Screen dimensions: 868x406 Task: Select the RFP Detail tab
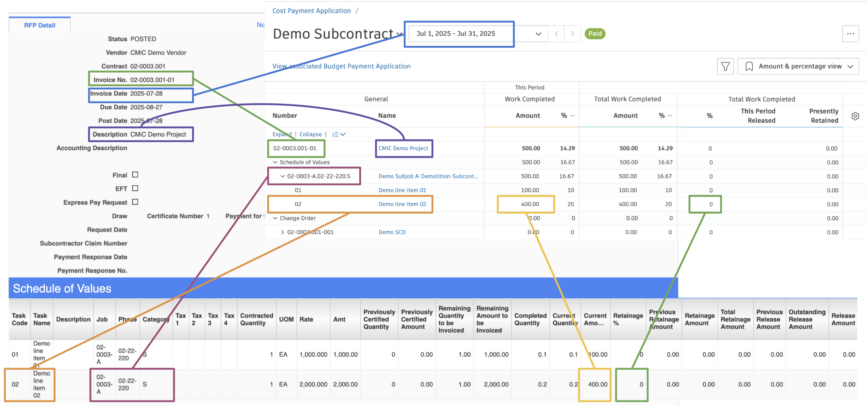tap(39, 25)
